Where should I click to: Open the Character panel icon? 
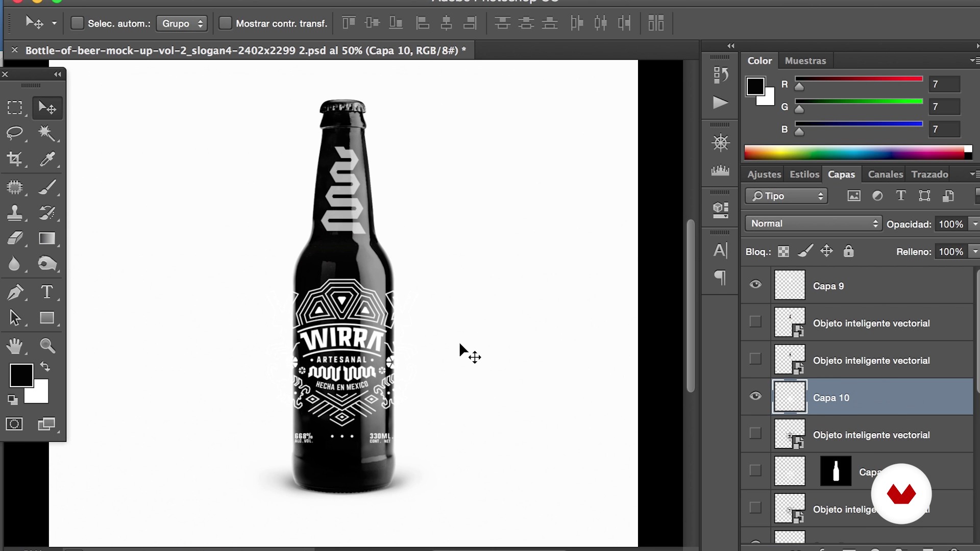coord(720,250)
